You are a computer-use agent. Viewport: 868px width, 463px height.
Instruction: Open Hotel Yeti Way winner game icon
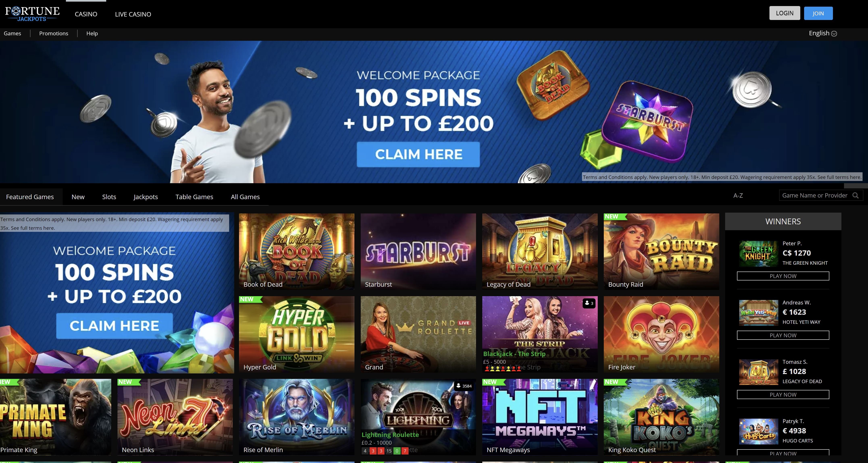(759, 313)
